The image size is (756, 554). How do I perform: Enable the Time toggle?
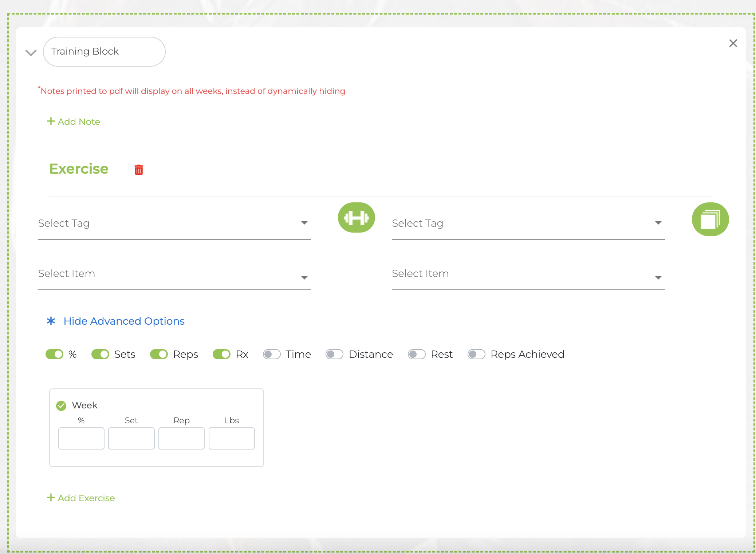pyautogui.click(x=272, y=354)
